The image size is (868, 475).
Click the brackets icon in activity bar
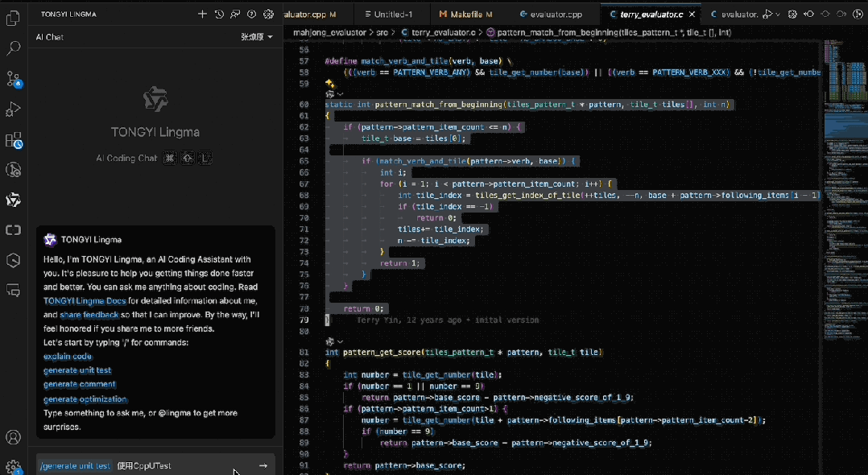13,229
